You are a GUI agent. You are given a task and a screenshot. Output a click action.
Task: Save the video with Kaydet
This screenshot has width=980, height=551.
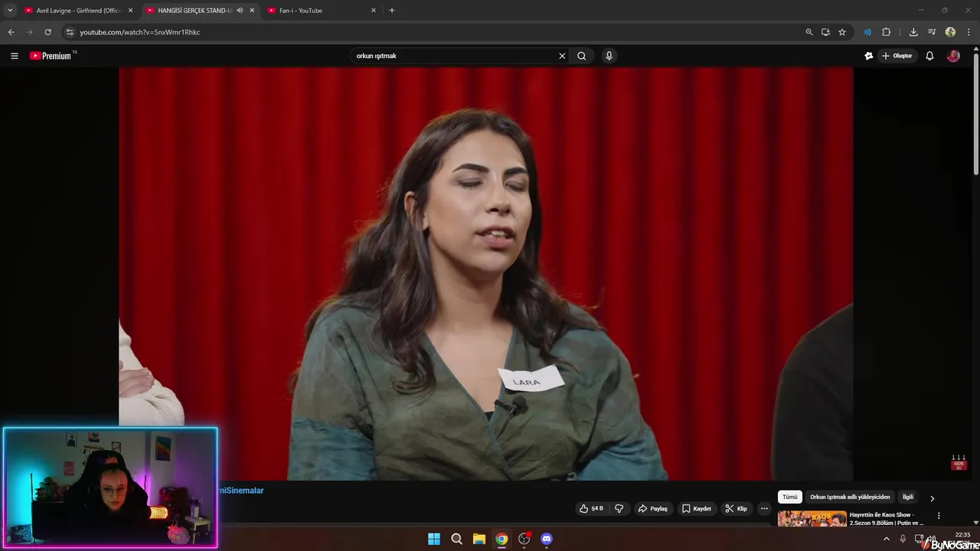(x=697, y=508)
